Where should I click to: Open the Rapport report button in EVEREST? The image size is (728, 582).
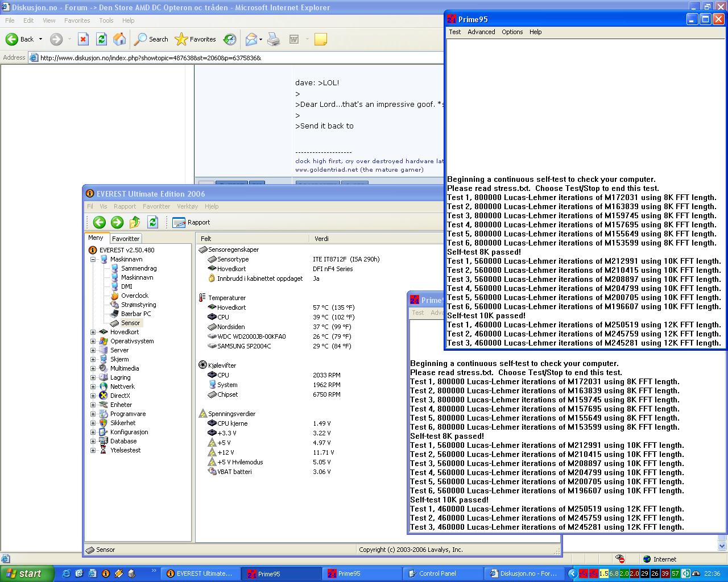[x=191, y=222]
